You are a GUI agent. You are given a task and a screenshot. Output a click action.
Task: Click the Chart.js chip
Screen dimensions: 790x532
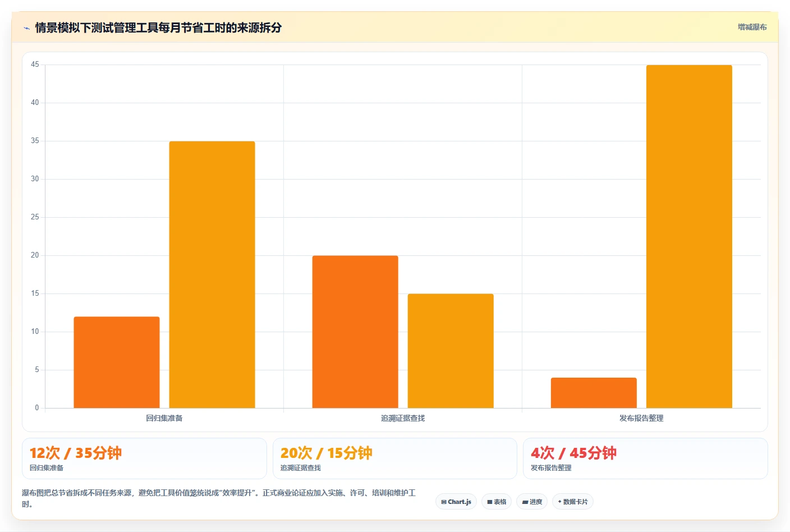456,502
